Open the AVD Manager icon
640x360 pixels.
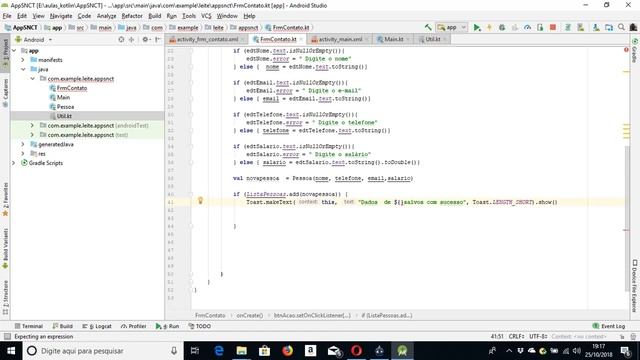point(580,27)
